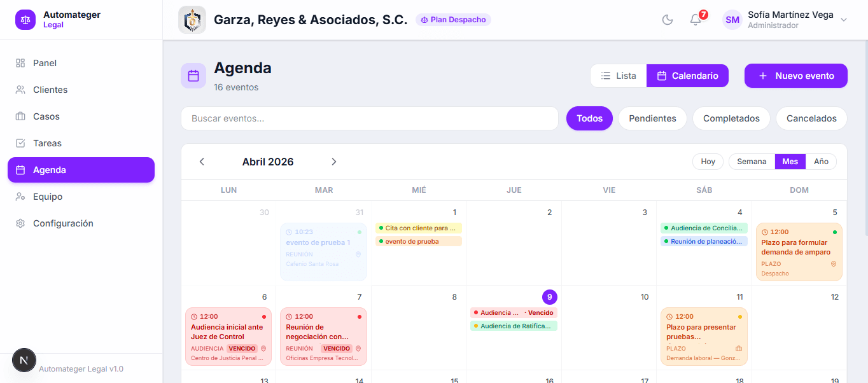
Task: Go to the next month with the arrow
Action: click(x=333, y=162)
